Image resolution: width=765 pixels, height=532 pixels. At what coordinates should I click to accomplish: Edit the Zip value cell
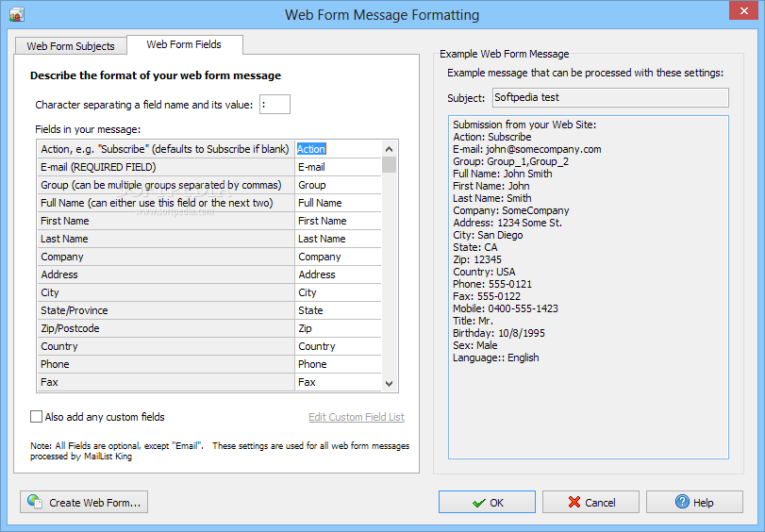pyautogui.click(x=338, y=328)
